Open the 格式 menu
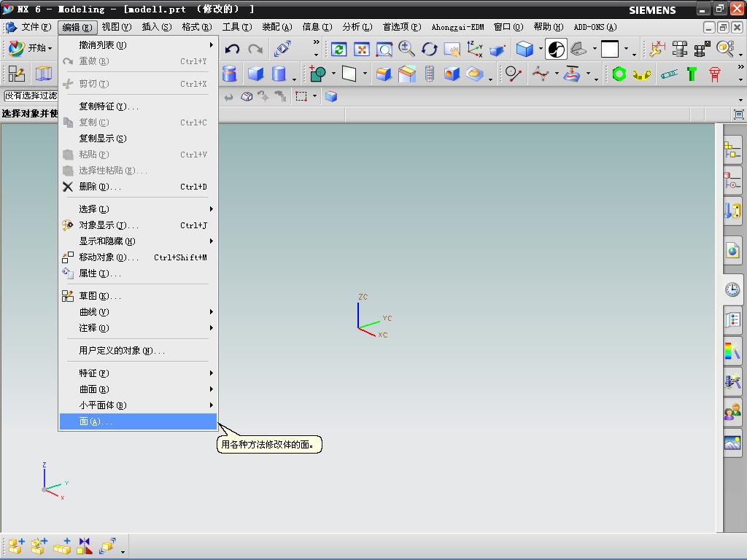747x560 pixels. coord(197,27)
